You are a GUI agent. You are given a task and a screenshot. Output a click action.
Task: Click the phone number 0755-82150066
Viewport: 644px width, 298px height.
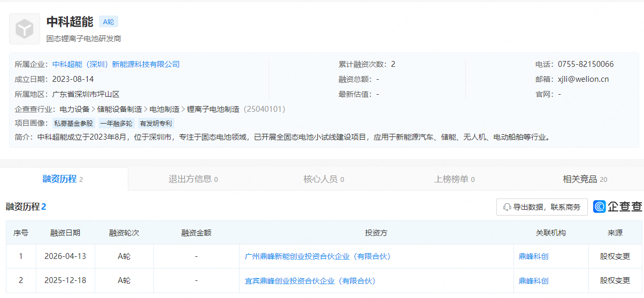tap(586, 64)
